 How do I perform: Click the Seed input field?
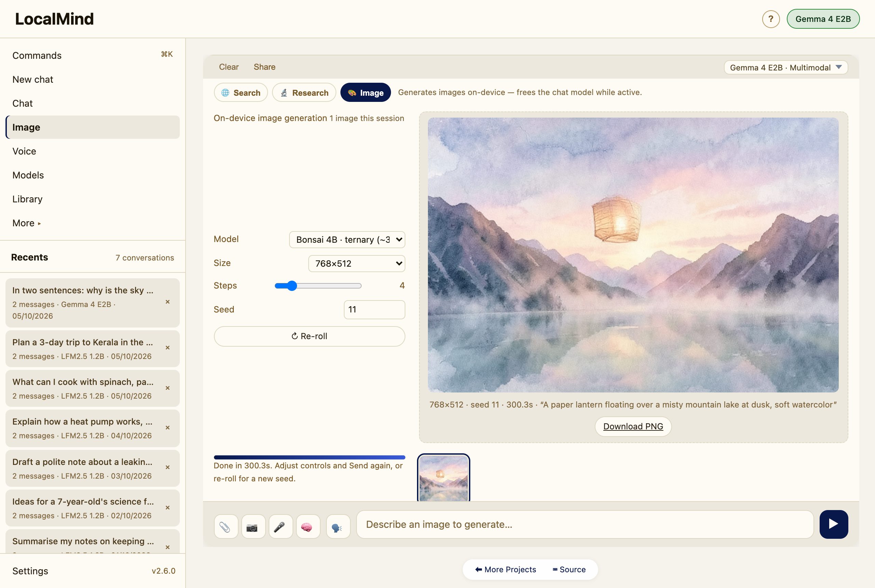click(374, 310)
